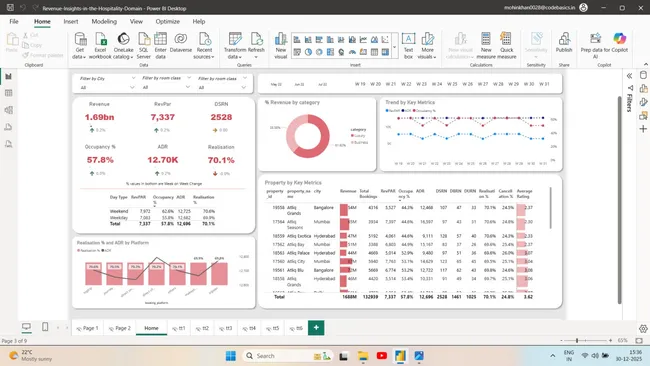Viewport: 650px width, 366px height.
Task: Select week W 25 in the slicer
Action: tap(452, 84)
